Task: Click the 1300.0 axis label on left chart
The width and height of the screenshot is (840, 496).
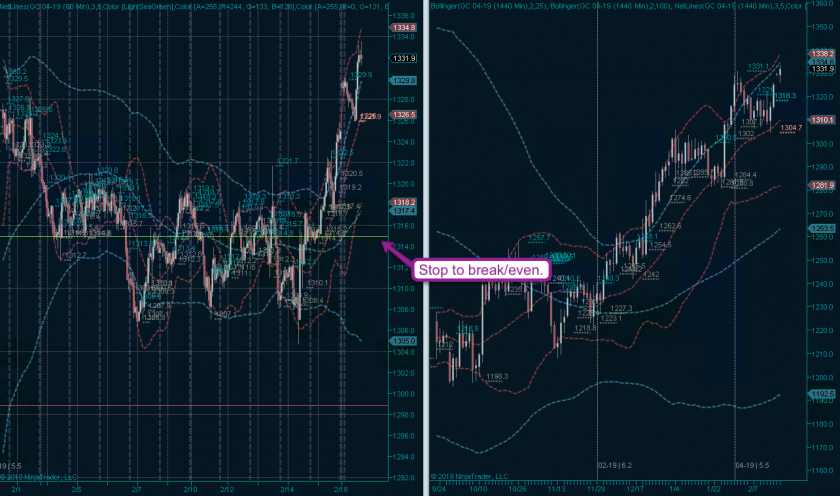Action: (404, 394)
